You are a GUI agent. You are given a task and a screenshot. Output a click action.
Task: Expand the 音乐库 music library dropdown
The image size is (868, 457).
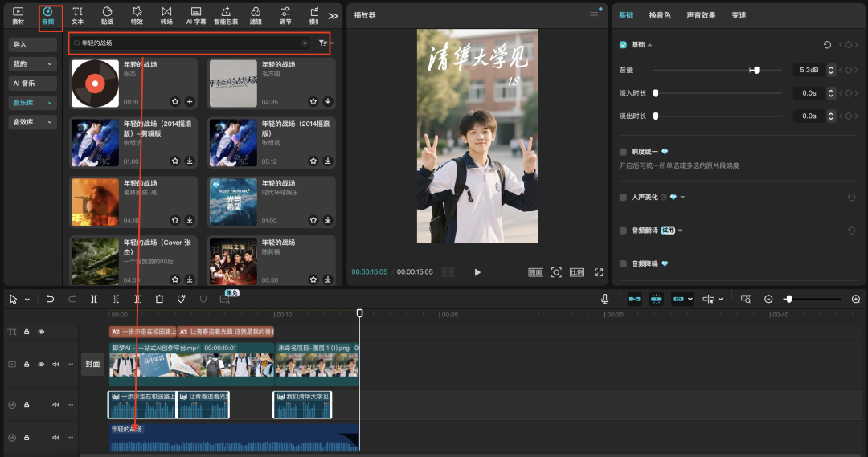click(33, 102)
